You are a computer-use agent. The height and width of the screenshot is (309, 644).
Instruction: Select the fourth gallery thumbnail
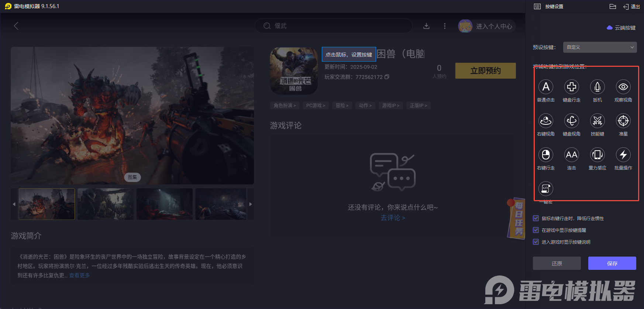click(x=221, y=204)
